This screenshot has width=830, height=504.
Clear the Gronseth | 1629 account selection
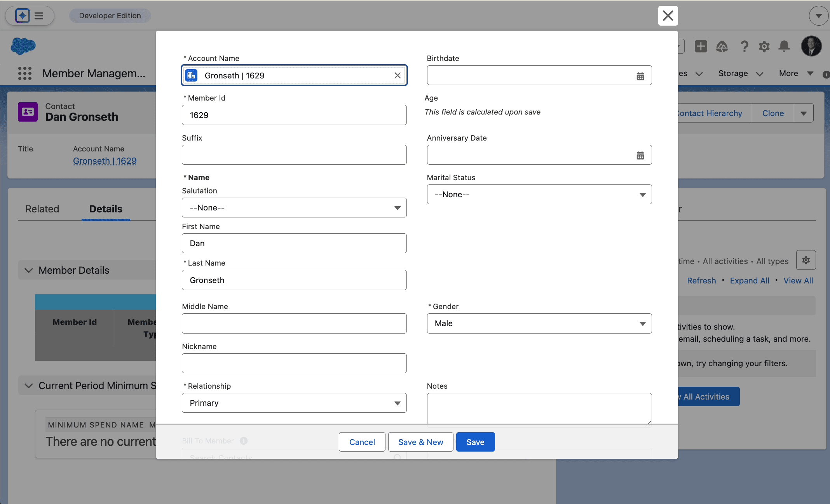click(397, 75)
